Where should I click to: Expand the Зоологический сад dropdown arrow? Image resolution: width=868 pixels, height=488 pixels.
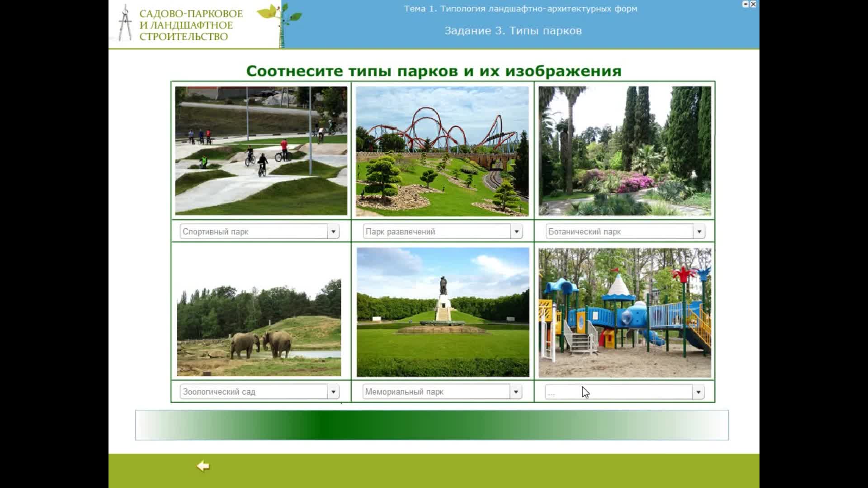click(x=333, y=392)
